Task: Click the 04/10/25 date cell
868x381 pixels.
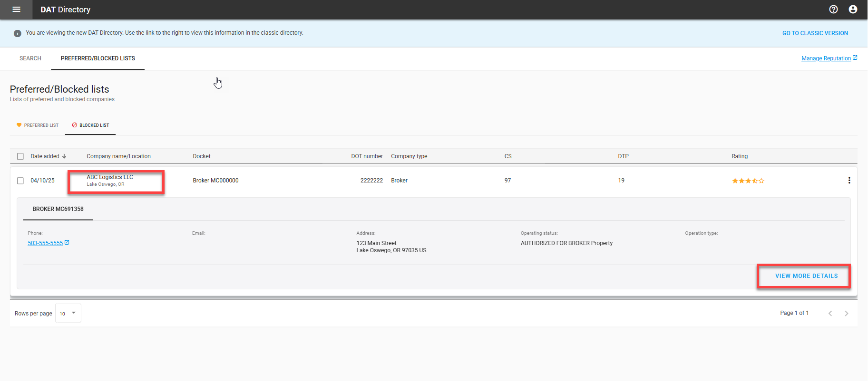Action: pyautogui.click(x=42, y=181)
